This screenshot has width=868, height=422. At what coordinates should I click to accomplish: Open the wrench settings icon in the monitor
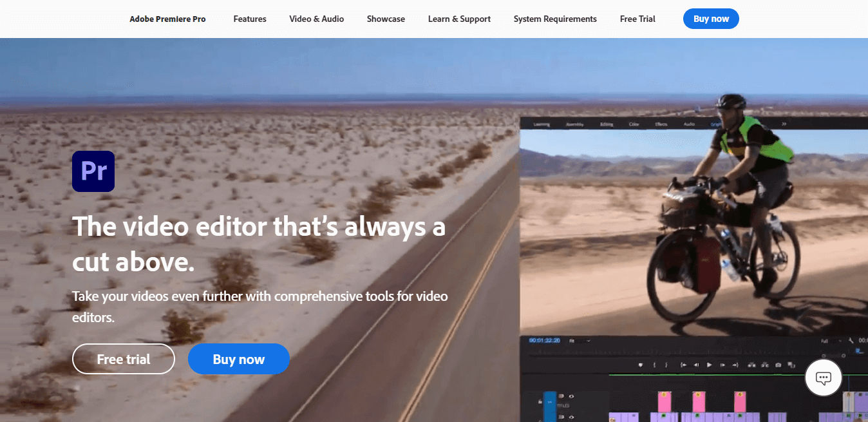pyautogui.click(x=851, y=341)
